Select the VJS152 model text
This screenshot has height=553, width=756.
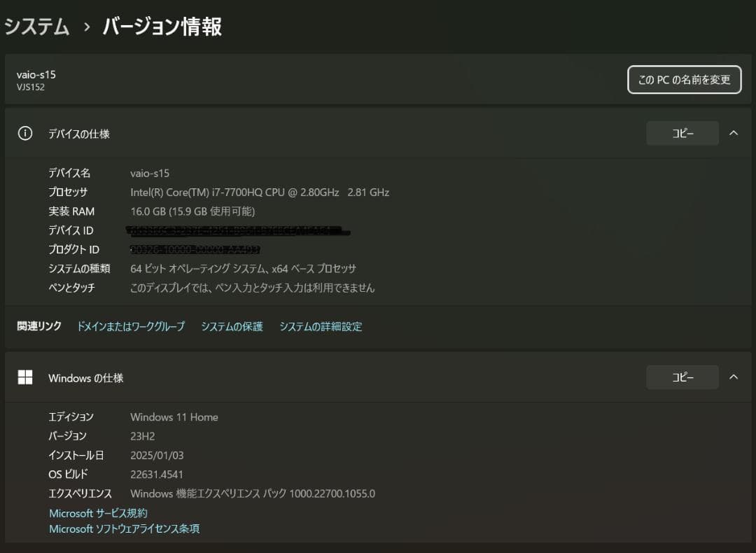30,87
